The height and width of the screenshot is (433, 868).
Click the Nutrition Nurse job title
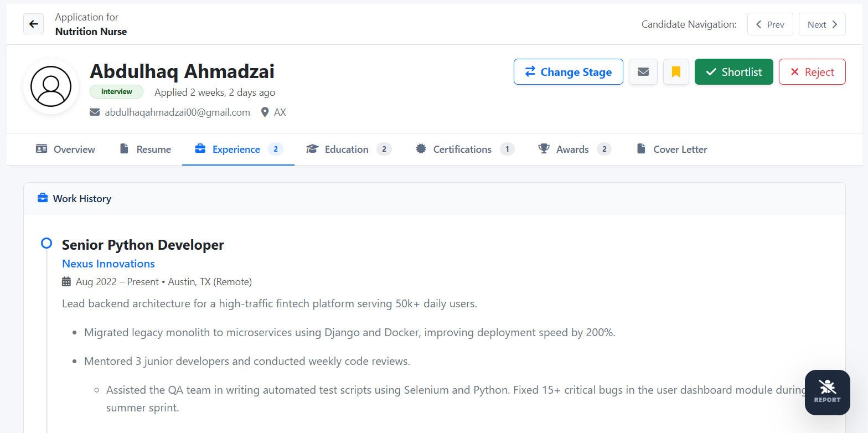pos(91,32)
